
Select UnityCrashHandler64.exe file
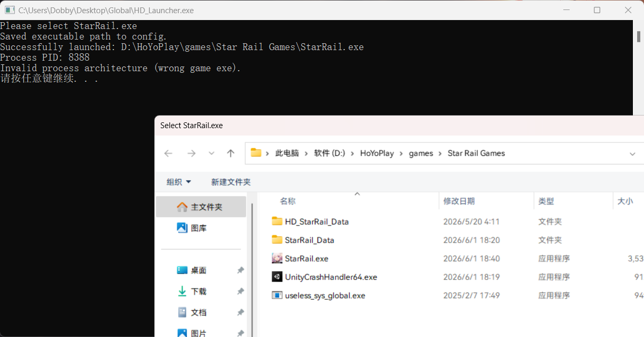(x=331, y=277)
